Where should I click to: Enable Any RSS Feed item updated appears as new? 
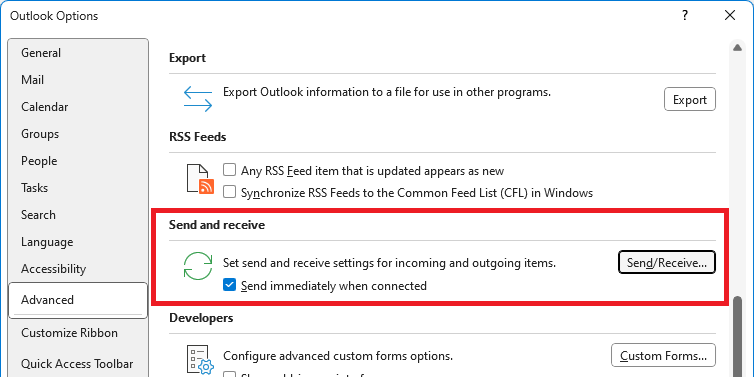coord(230,170)
